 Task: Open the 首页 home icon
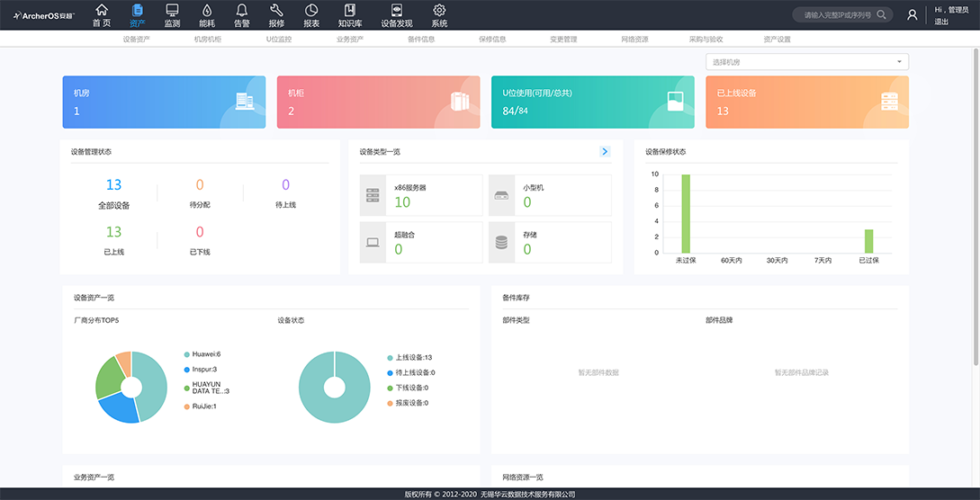102,10
